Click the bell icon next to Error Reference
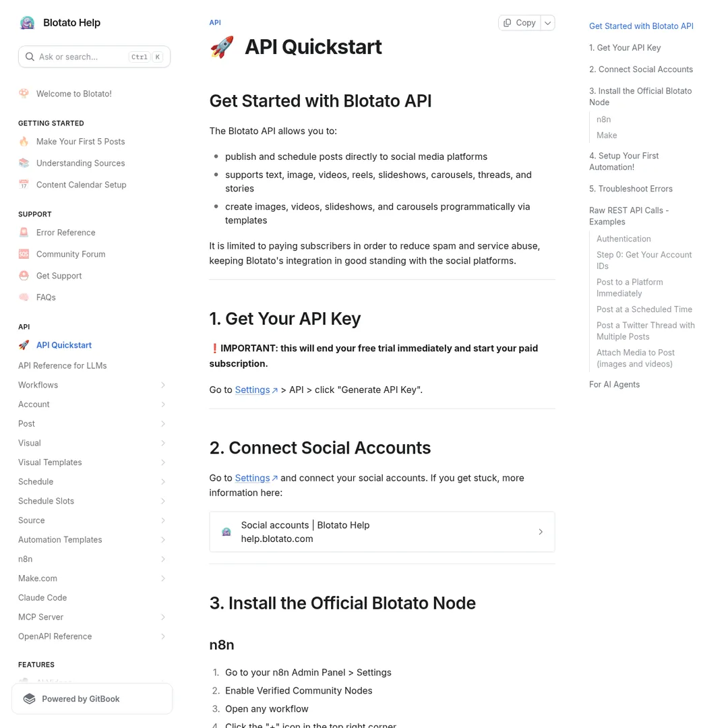The width and height of the screenshot is (728, 728). pyautogui.click(x=24, y=232)
